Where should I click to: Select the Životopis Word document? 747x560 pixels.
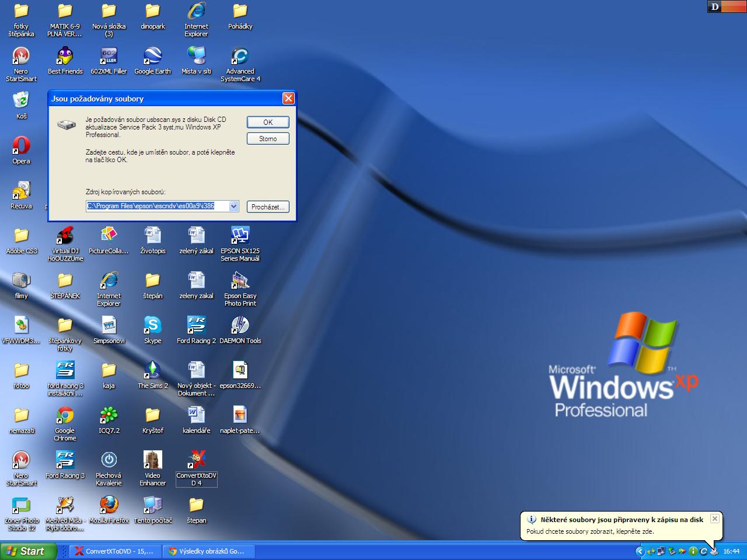pos(153,240)
